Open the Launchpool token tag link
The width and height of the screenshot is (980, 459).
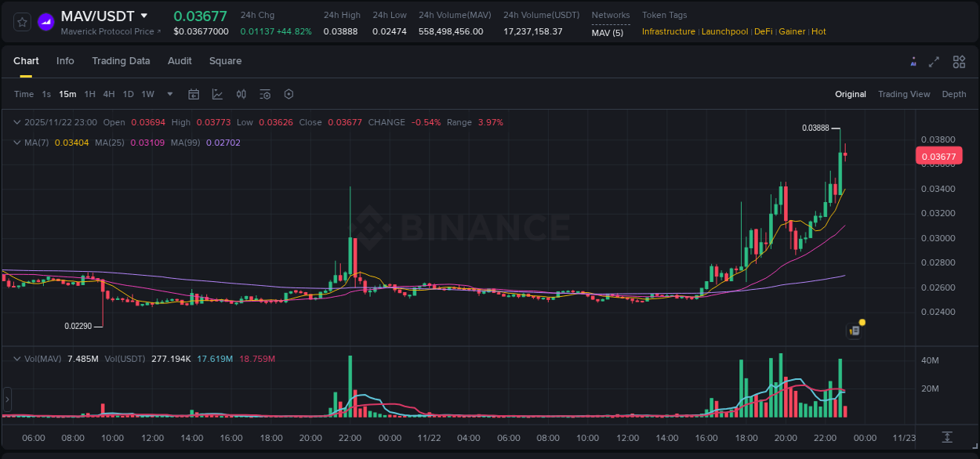[724, 31]
